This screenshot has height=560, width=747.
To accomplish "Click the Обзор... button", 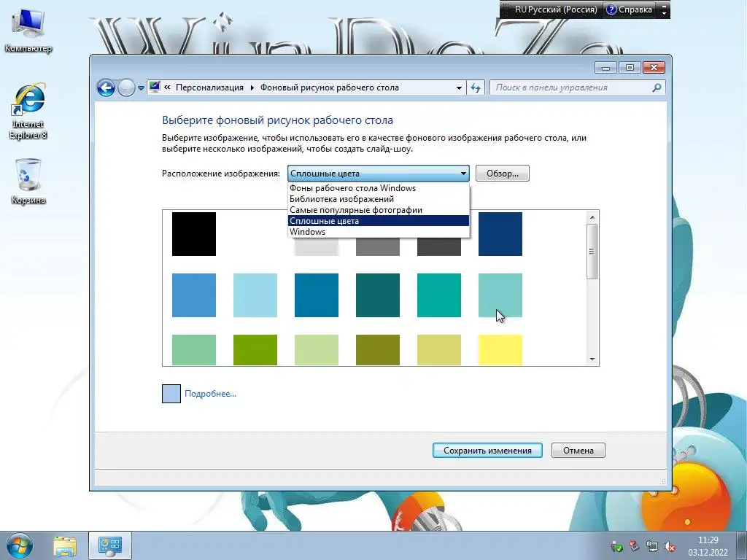I will coord(502,174).
